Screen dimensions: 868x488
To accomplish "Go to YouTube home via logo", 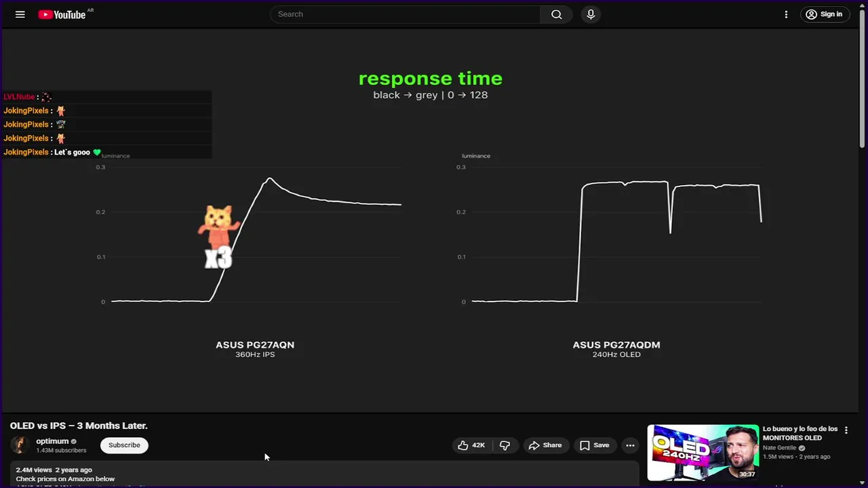I will 62,14.
